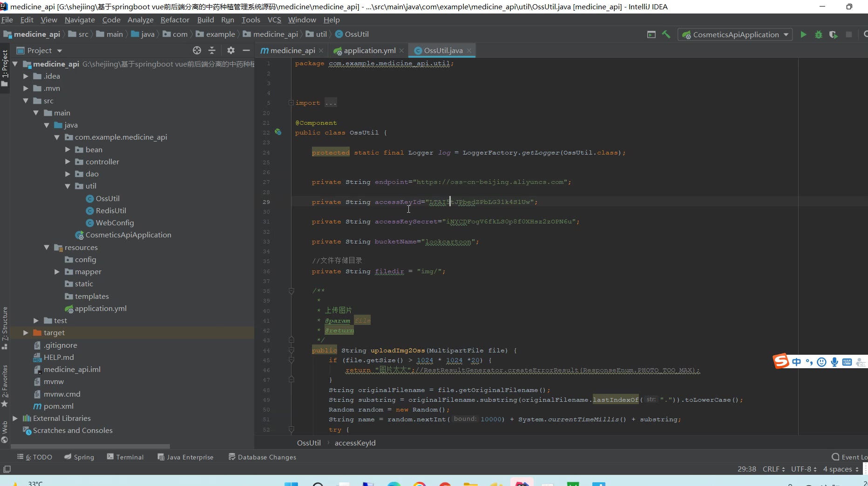Open Project panel settings gear
The height and width of the screenshot is (486, 868).
point(231,50)
